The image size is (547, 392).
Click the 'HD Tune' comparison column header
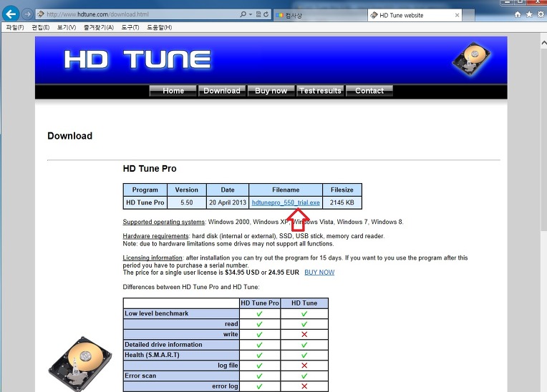[304, 303]
